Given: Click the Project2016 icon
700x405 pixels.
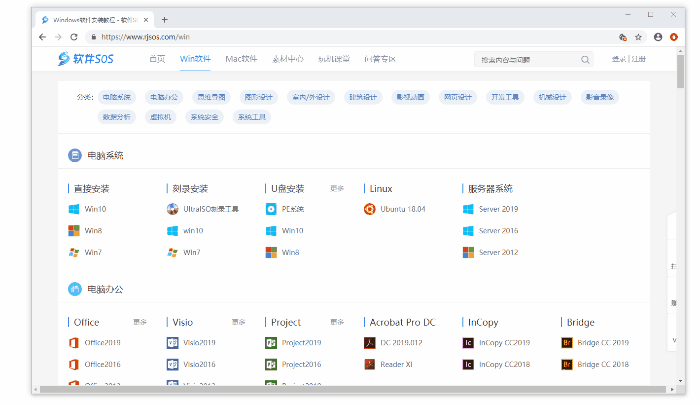Looking at the screenshot, I should [271, 364].
